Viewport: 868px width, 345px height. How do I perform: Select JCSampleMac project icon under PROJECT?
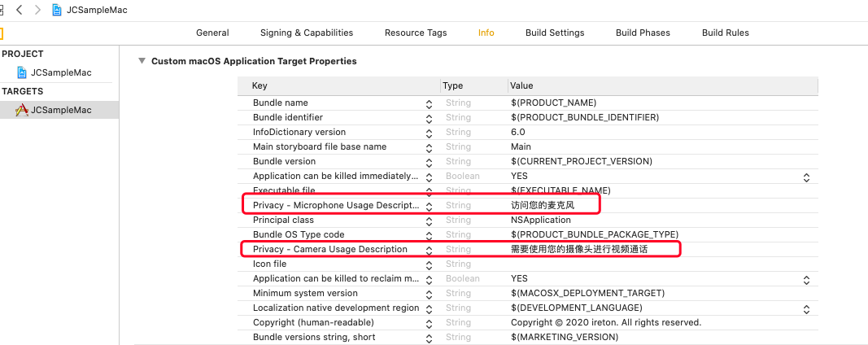pyautogui.click(x=22, y=72)
